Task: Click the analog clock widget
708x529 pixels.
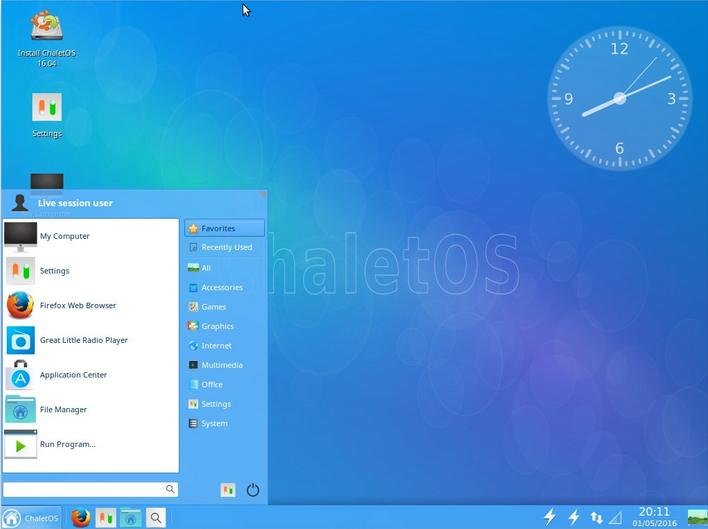Action: 620,98
